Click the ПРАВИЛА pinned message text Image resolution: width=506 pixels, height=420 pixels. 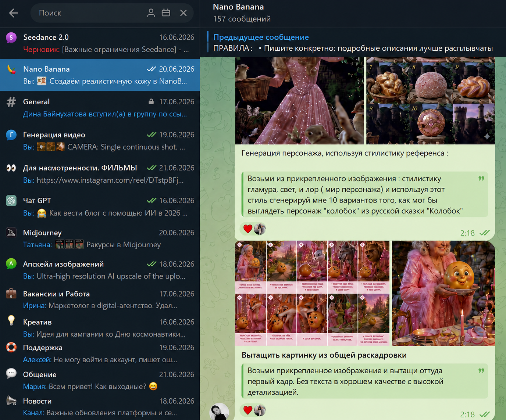[353, 48]
